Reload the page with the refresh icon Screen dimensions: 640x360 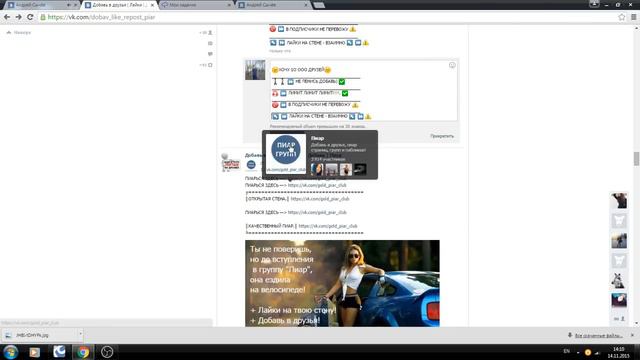click(30, 17)
